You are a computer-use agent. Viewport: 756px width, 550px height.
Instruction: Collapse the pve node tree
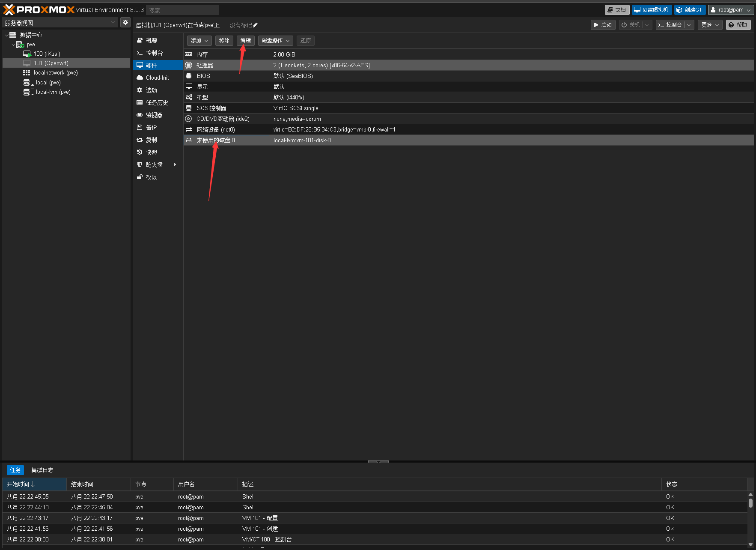13,45
